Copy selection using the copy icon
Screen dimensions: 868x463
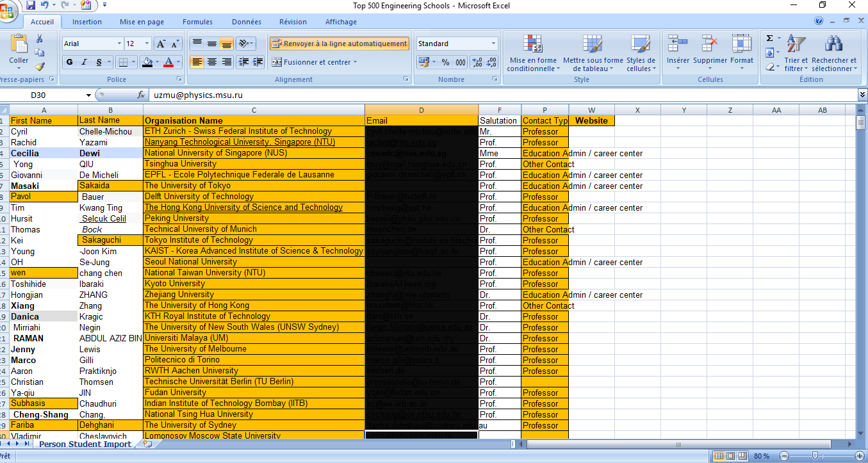pos(40,53)
